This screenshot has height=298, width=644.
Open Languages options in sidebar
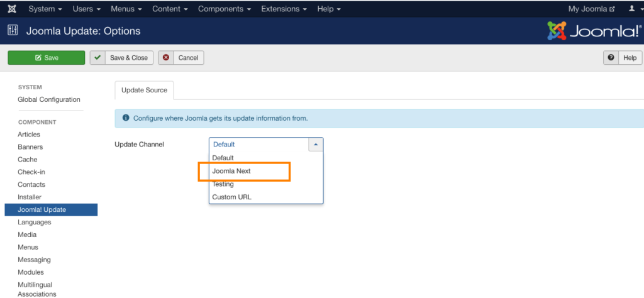(x=35, y=223)
